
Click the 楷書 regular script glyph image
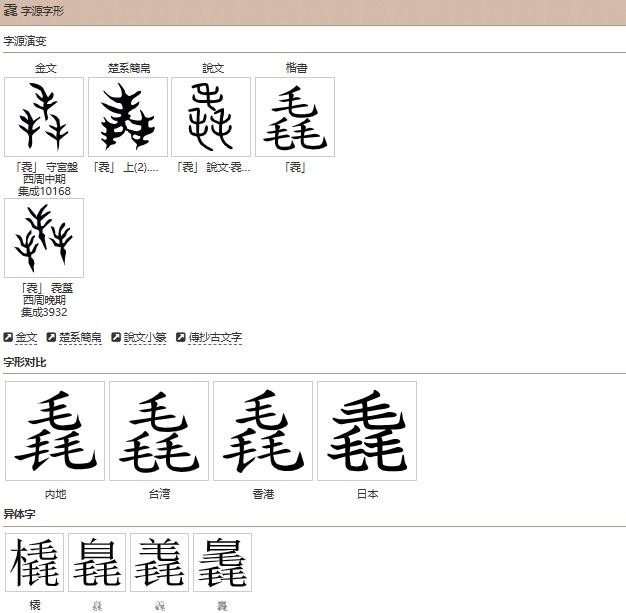tap(295, 117)
